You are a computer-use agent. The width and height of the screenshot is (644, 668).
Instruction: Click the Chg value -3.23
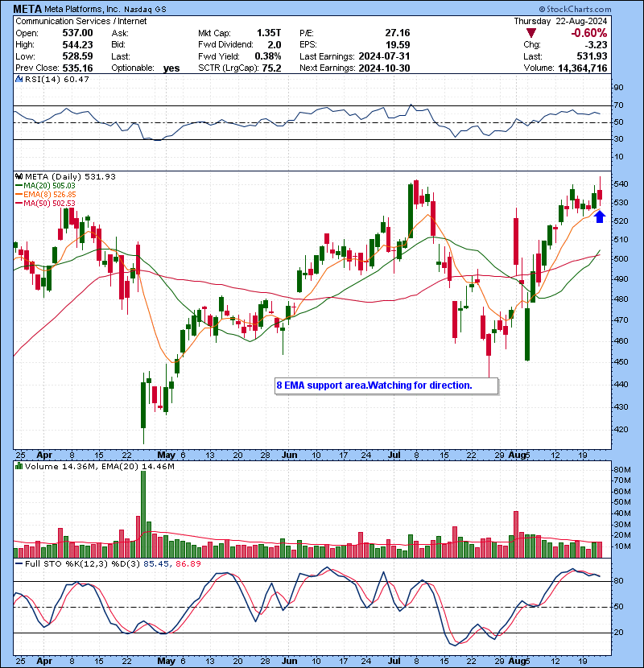point(597,45)
